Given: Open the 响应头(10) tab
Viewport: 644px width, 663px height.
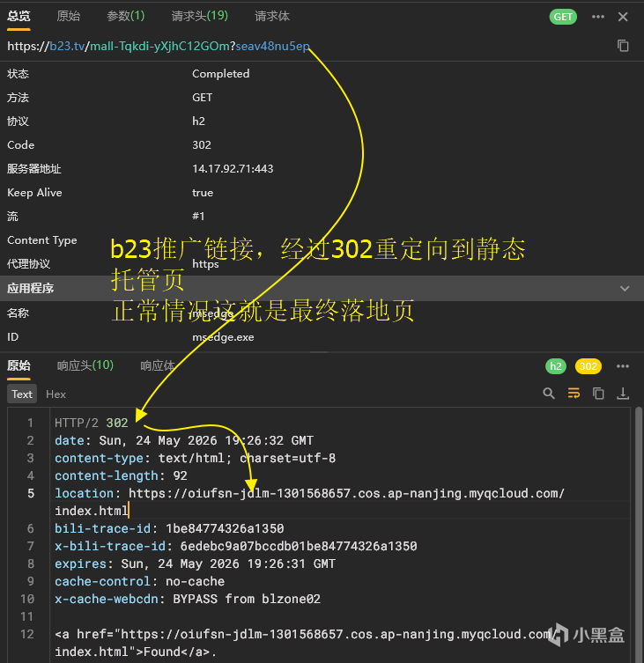Looking at the screenshot, I should coord(85,365).
